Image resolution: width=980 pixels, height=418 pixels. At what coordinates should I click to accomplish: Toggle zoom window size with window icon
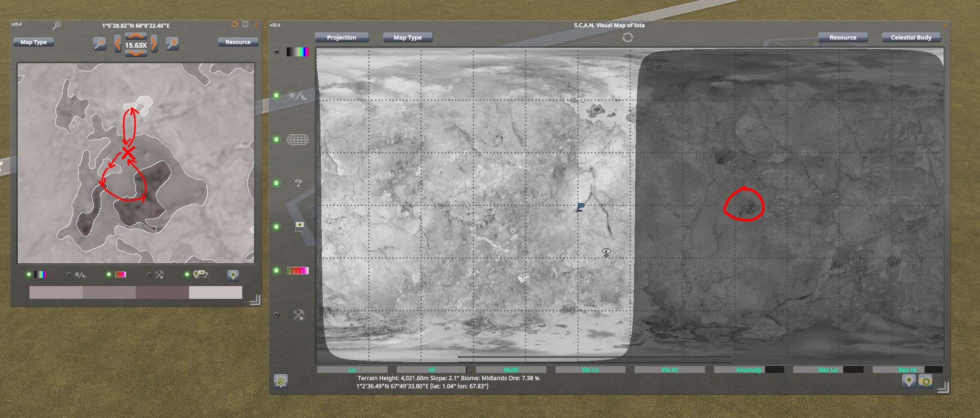[x=245, y=25]
